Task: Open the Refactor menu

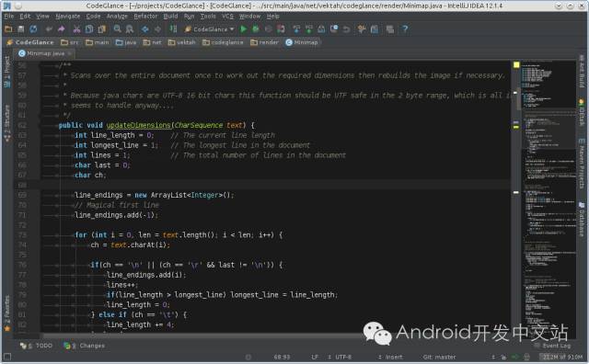Action: pyautogui.click(x=145, y=17)
